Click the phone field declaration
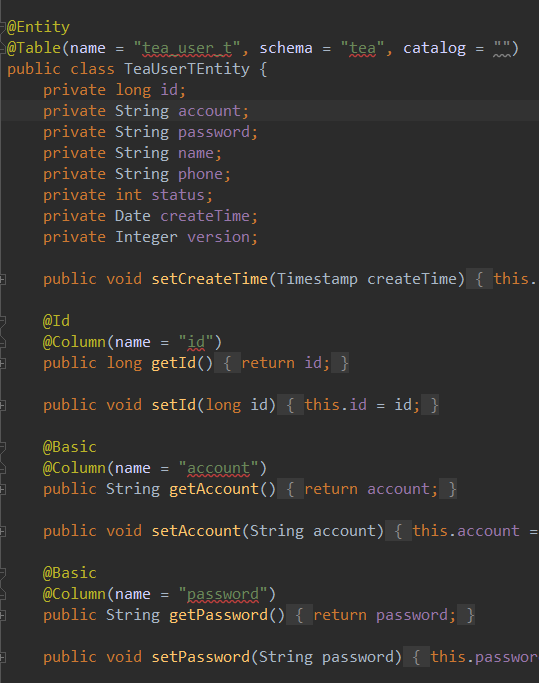The image size is (539, 683). [x=200, y=174]
